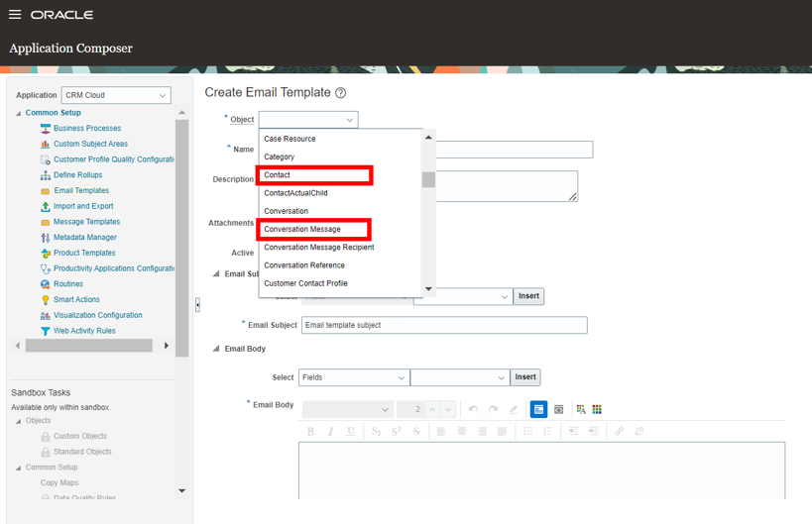812x524 pixels.
Task: Open the empty dropdown beside email body Insert
Action: pyautogui.click(x=460, y=377)
